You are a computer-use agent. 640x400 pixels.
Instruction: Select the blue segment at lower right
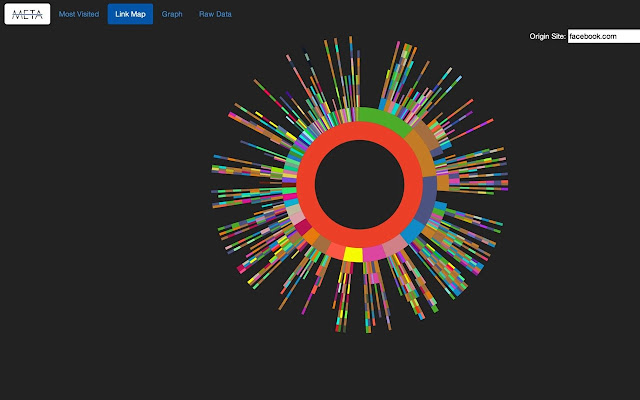click(411, 231)
